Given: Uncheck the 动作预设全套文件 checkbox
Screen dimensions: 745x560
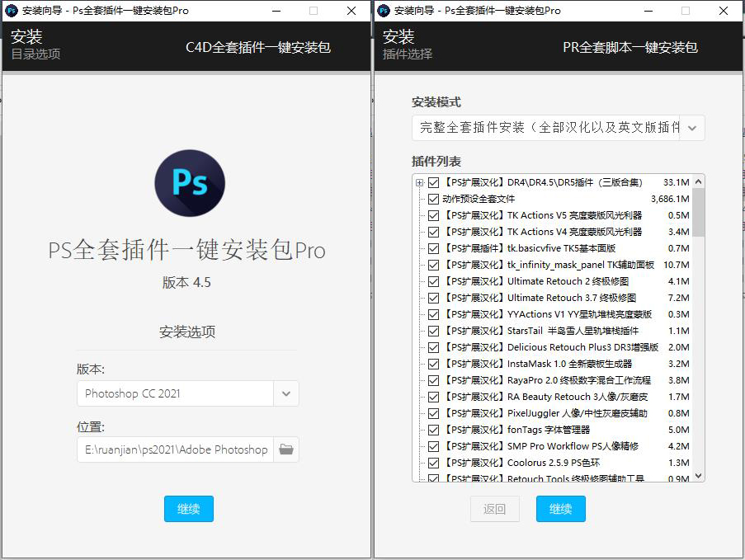Looking at the screenshot, I should pyautogui.click(x=433, y=199).
